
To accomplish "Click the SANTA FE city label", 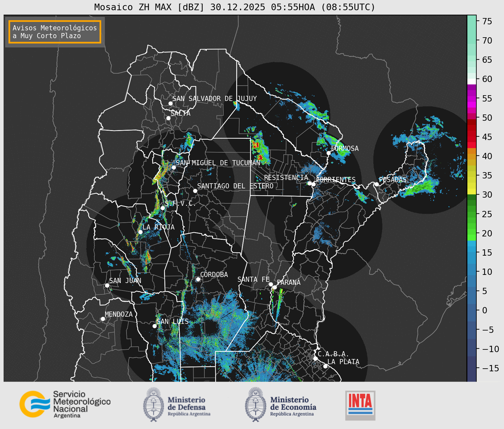I will coord(253,279).
